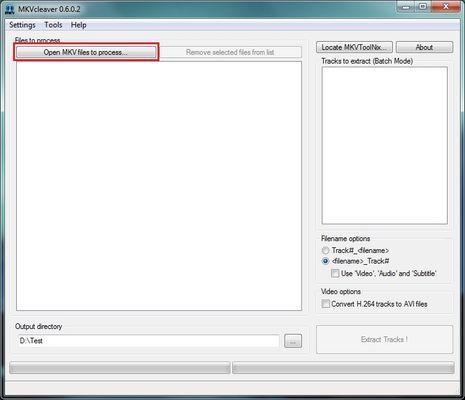Click the Output directory text field
Image resolution: width=465 pixels, height=400 pixels.
pyautogui.click(x=148, y=341)
